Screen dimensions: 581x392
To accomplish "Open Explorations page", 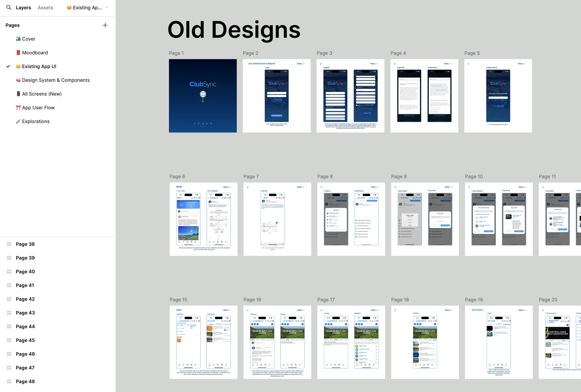I will [36, 121].
